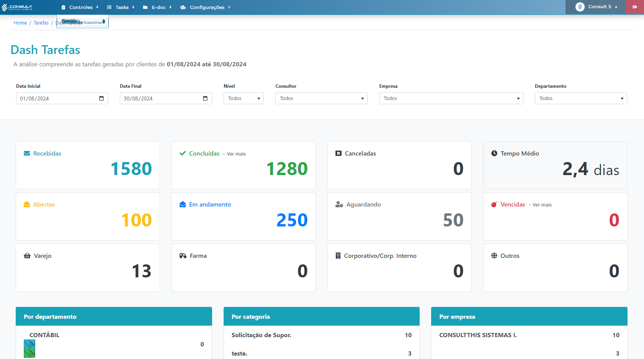The height and width of the screenshot is (359, 644).
Task: Expand the E-doc menu
Action: pyautogui.click(x=157, y=7)
